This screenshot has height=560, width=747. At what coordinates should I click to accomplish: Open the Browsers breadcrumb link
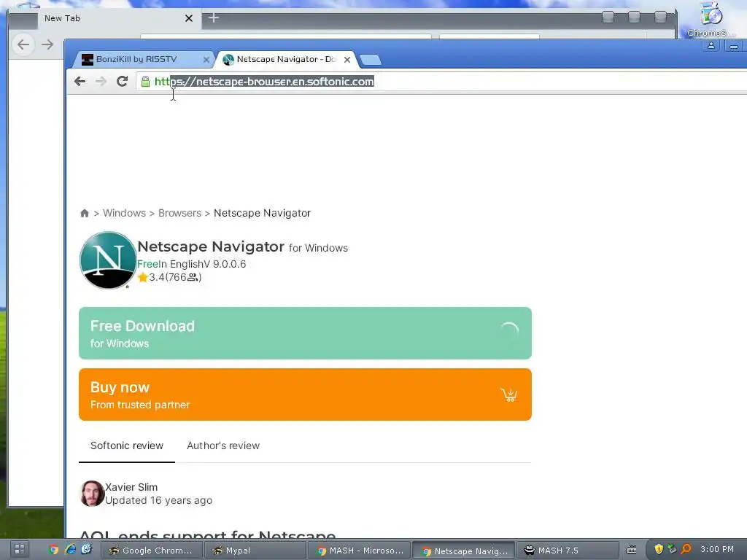click(179, 214)
